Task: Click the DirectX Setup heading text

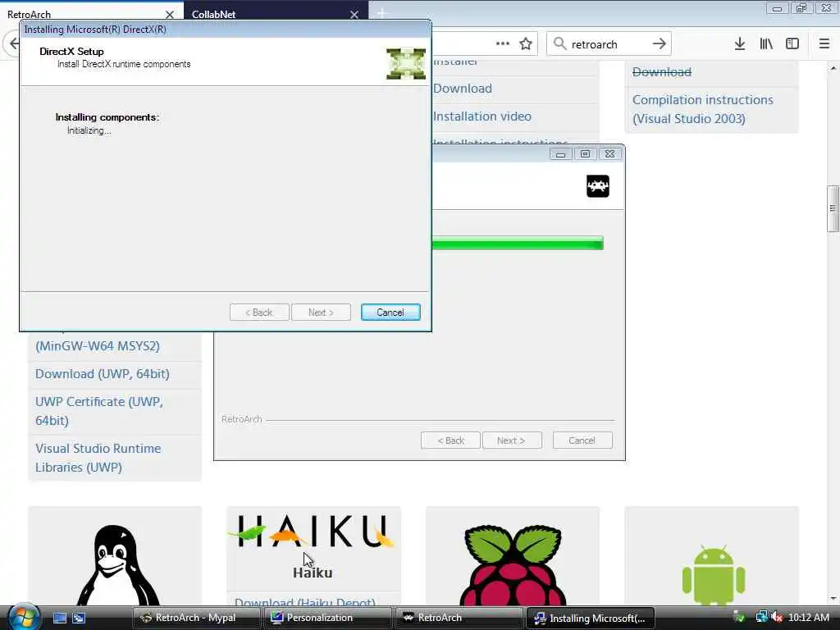Action: [x=72, y=52]
